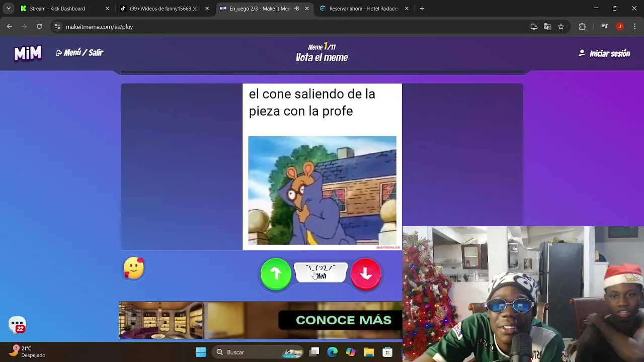
Task: Switch to the TikTok fanny15668 videos tab
Action: (164, 9)
